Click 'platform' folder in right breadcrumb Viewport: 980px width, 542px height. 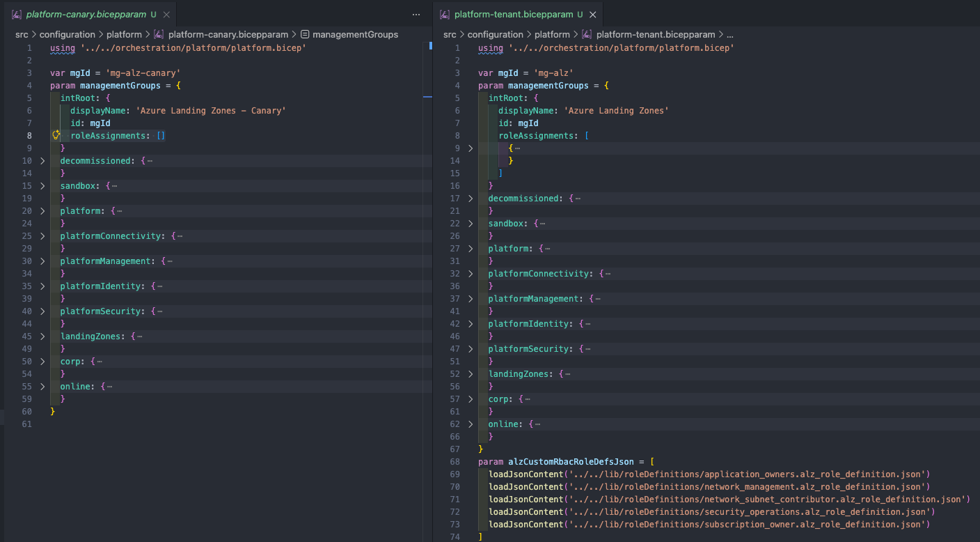point(552,34)
